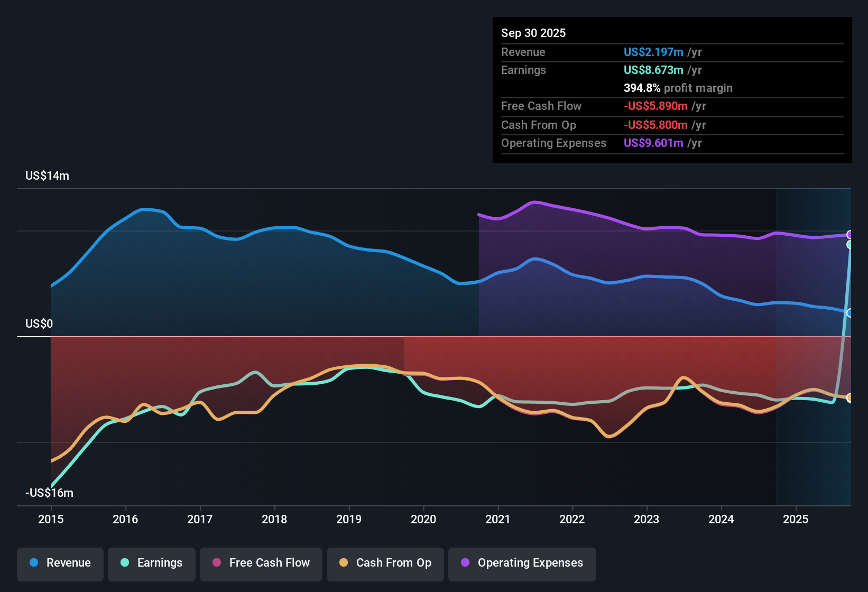
Task: Select the purple endpoint marker on Operating Expenses line
Action: click(x=850, y=234)
